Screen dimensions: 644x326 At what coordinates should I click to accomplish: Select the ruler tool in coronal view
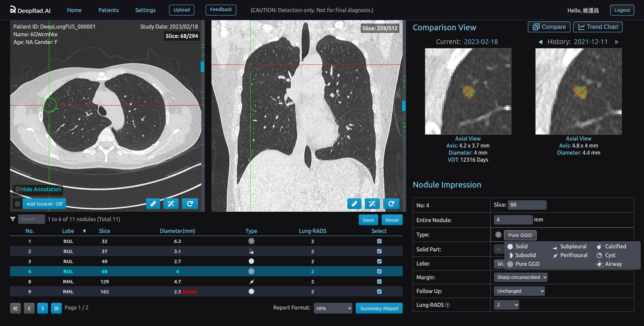(x=354, y=204)
